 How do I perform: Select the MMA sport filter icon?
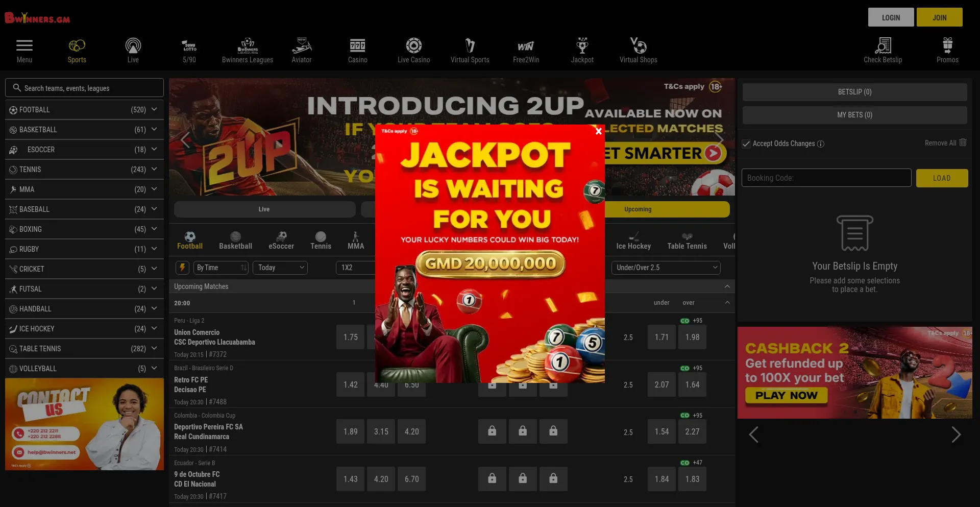coord(356,236)
